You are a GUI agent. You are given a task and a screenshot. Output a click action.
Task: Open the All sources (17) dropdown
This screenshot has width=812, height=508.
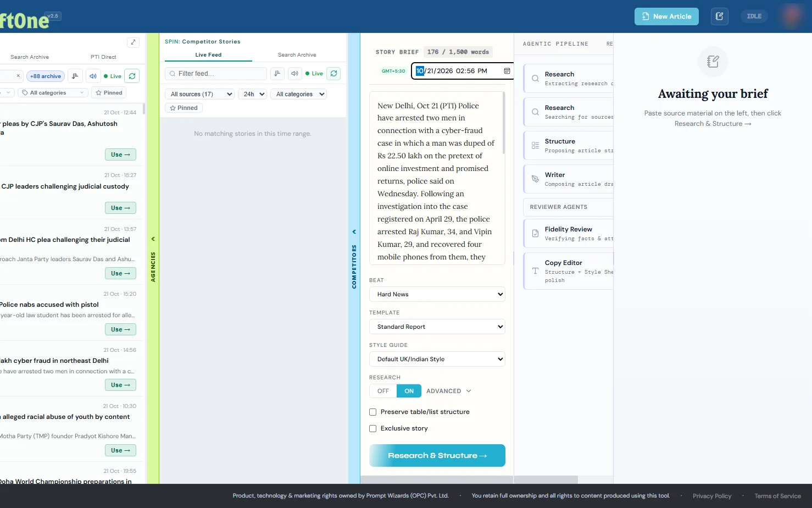[x=200, y=94]
